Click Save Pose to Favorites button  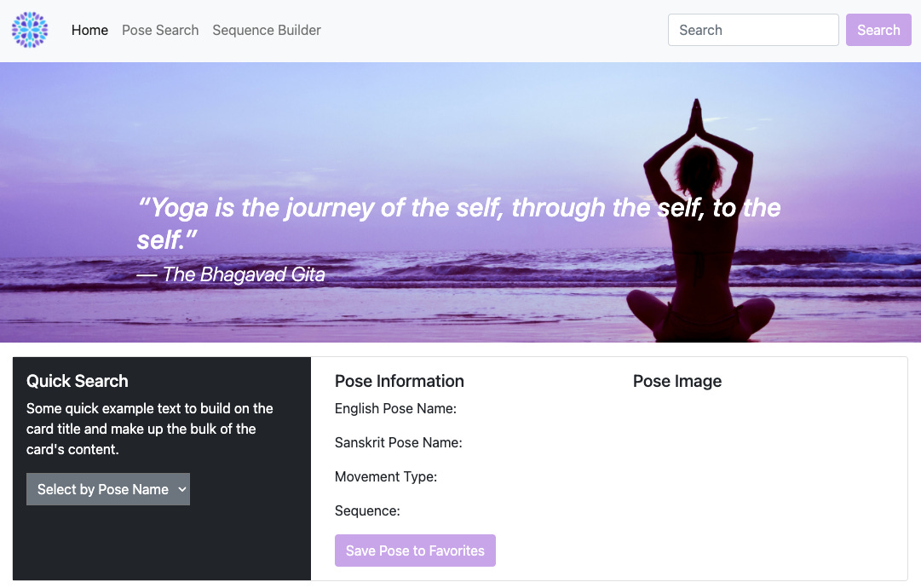[415, 551]
